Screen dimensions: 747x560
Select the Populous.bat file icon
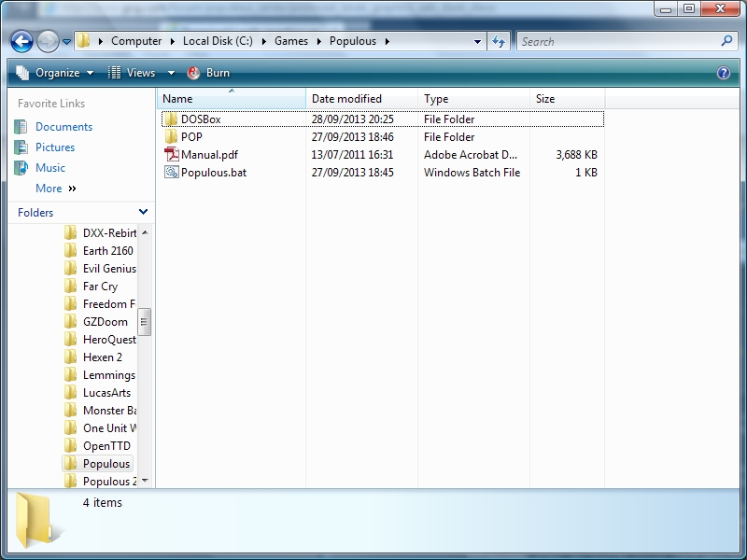pos(171,173)
